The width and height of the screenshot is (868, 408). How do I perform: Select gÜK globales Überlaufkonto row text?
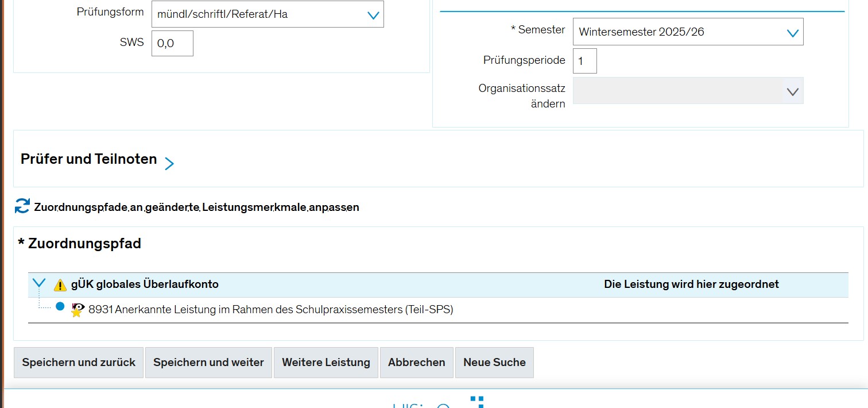coord(145,284)
